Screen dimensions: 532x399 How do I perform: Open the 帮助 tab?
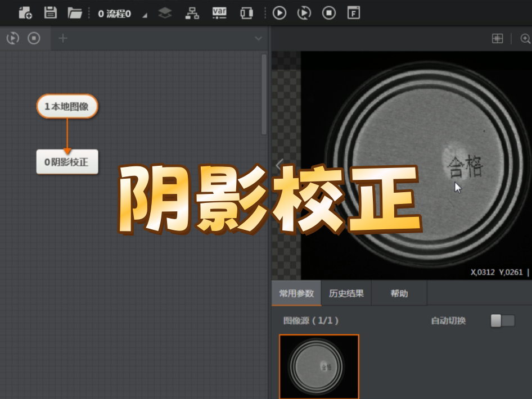[x=399, y=293]
